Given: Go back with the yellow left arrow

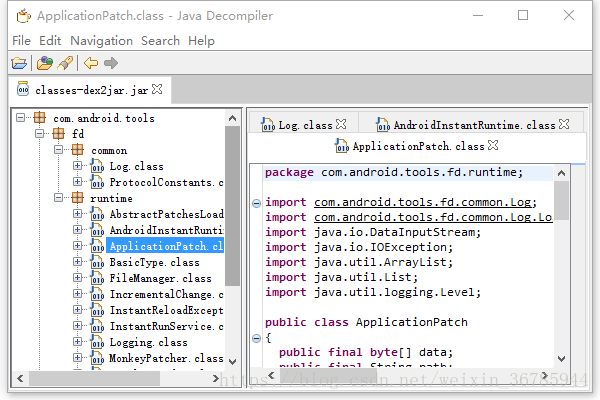Looking at the screenshot, I should (91, 63).
